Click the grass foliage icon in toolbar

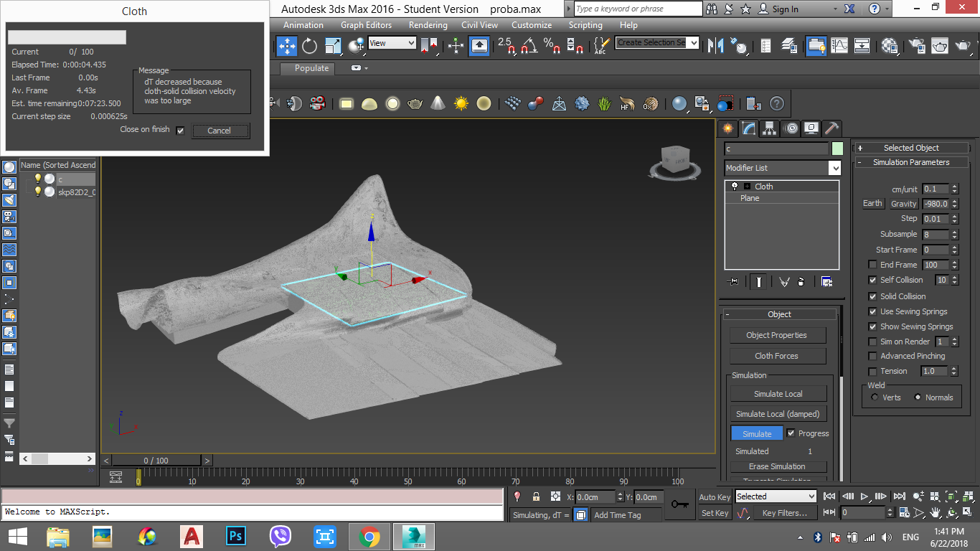point(605,103)
